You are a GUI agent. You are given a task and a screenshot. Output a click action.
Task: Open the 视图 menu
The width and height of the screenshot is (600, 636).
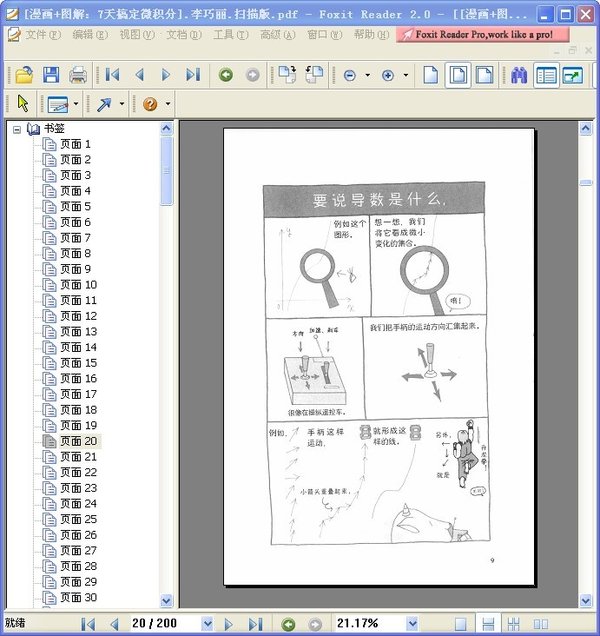pyautogui.click(x=137, y=35)
